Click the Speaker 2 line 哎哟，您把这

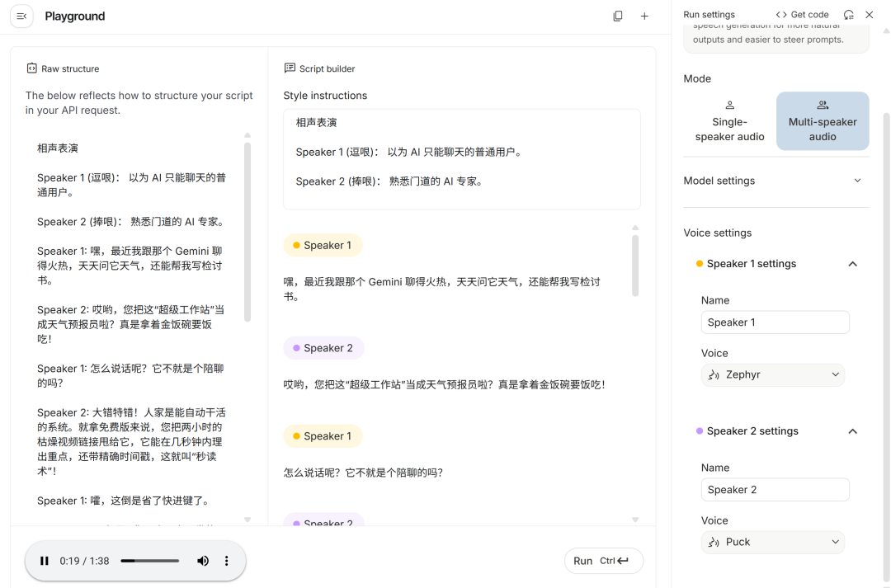click(x=445, y=384)
